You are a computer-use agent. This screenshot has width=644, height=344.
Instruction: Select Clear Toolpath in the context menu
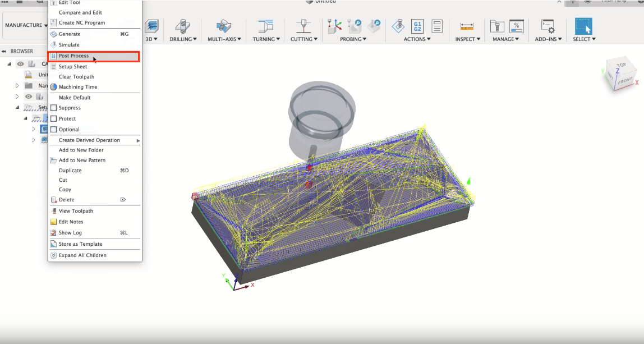pos(94,77)
